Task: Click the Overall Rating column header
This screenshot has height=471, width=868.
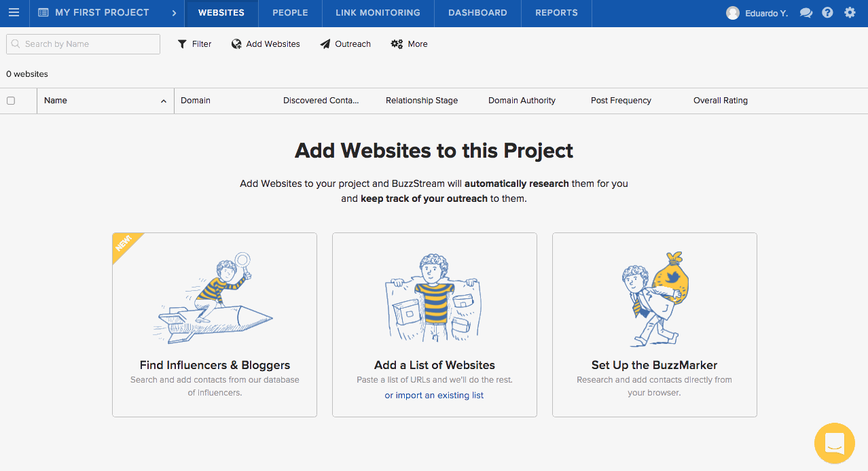Action: [721, 101]
